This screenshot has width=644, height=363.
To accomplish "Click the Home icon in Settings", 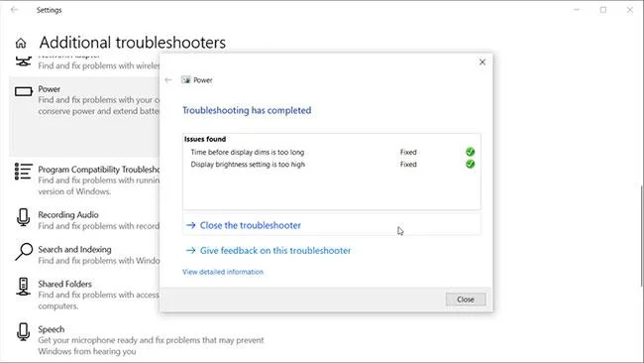I will 21,43.
